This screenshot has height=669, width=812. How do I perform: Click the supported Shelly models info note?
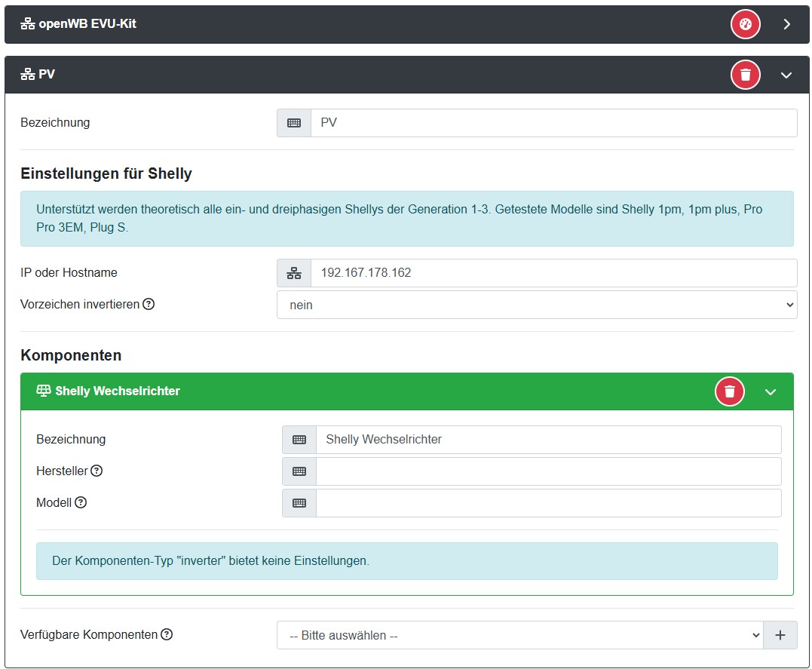(407, 219)
